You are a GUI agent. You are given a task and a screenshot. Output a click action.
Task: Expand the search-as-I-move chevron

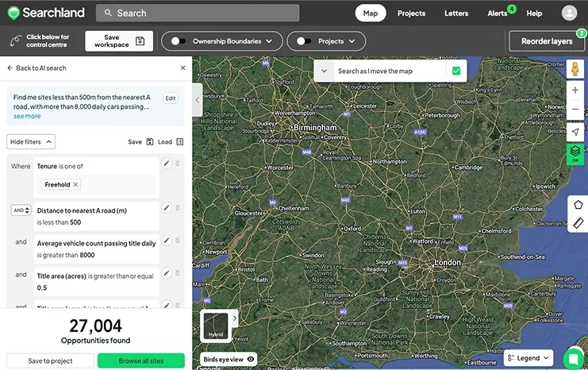(325, 71)
